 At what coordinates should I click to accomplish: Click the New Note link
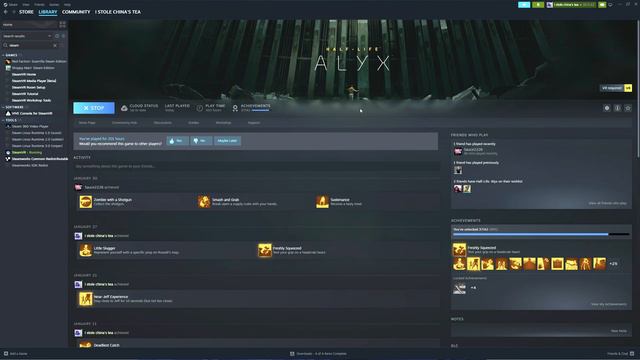[x=619, y=331]
